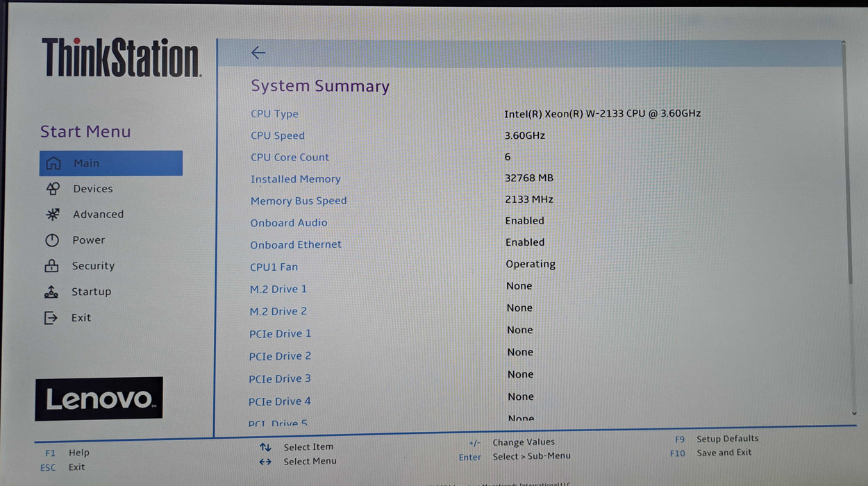The height and width of the screenshot is (486, 868).
Task: Click the Security padlock icon
Action: tap(51, 266)
